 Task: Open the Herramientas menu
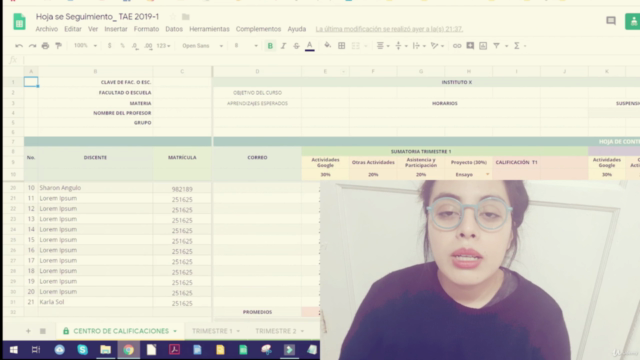coord(209,29)
